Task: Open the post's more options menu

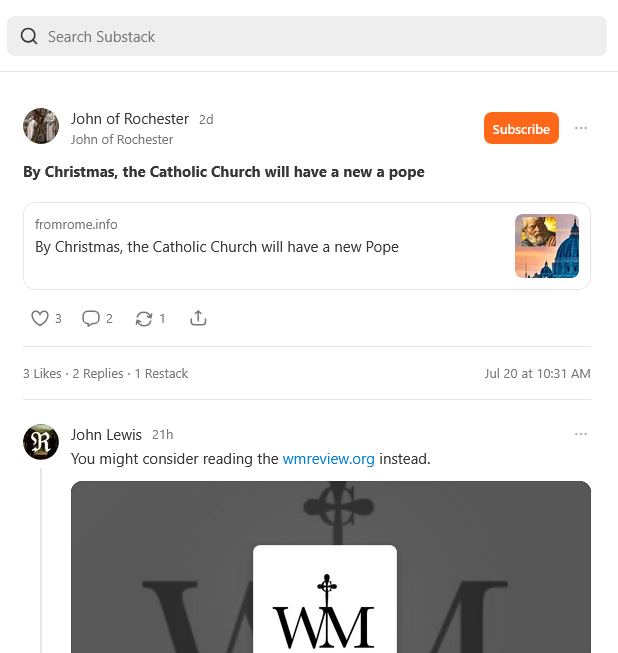Action: click(x=581, y=128)
